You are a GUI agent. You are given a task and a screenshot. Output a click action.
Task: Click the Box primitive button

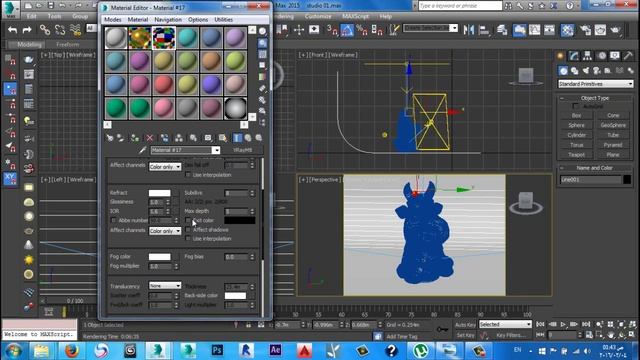[x=576, y=116]
